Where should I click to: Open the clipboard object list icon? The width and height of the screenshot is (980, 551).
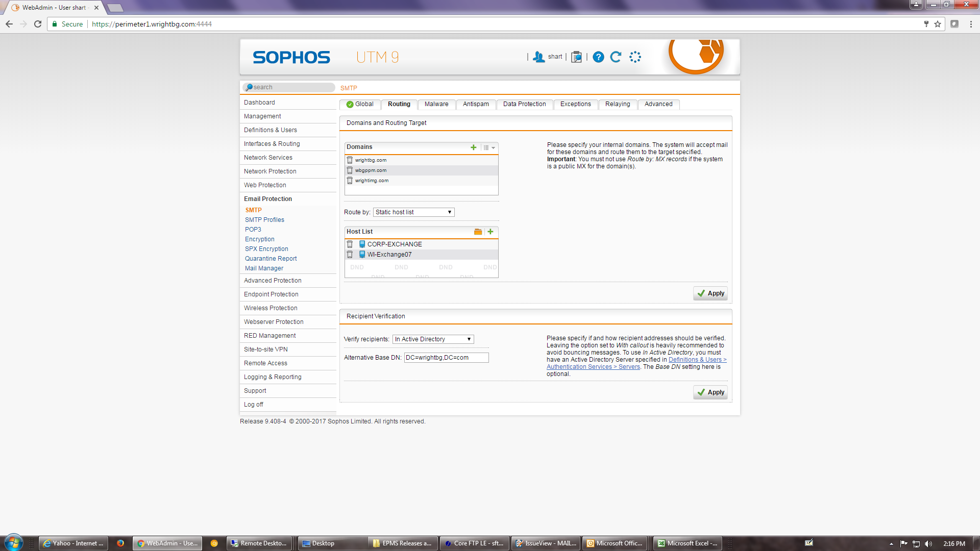pos(576,57)
